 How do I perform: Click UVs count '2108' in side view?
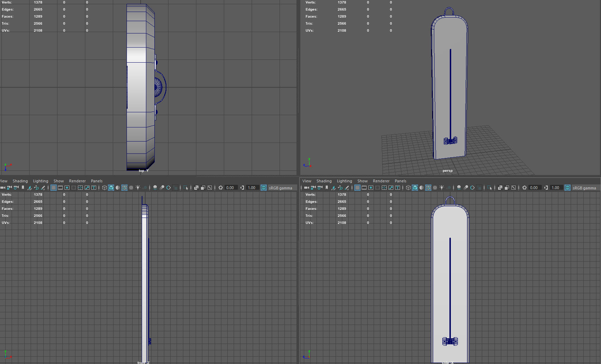[x=342, y=223]
